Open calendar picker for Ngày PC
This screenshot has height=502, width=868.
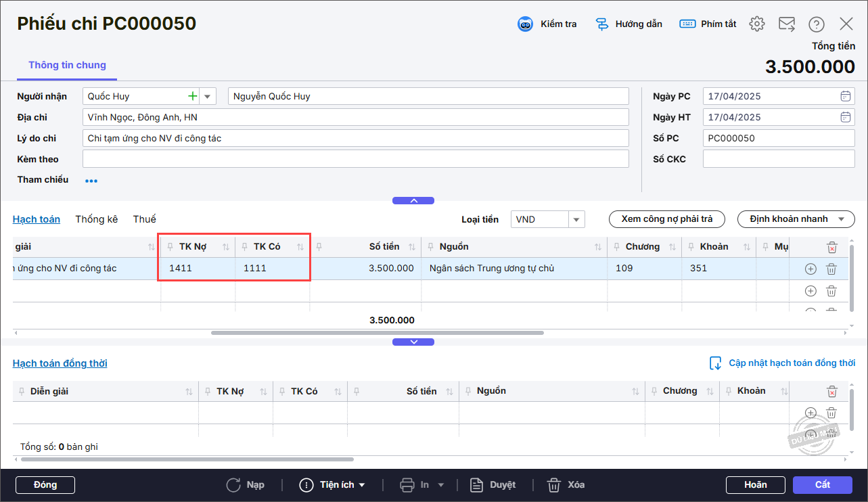coord(846,96)
